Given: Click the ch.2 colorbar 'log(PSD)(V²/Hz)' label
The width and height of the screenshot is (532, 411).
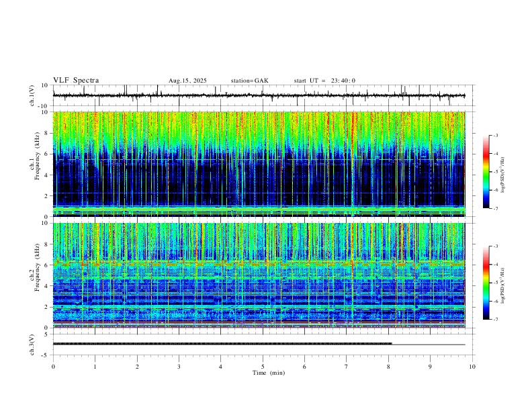Looking at the screenshot, I should [x=502, y=285].
